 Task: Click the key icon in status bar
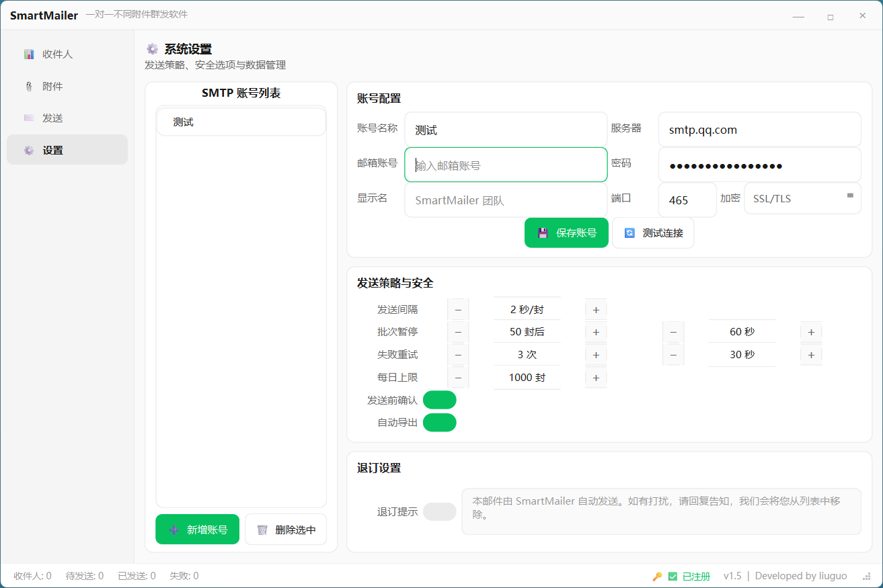[x=657, y=577]
